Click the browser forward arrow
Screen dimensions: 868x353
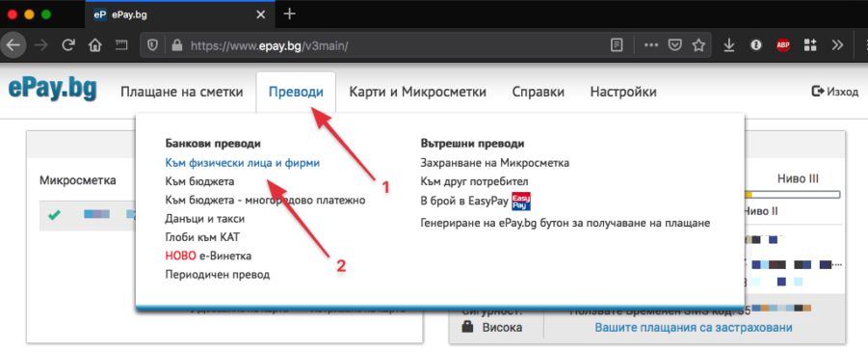tap(41, 45)
